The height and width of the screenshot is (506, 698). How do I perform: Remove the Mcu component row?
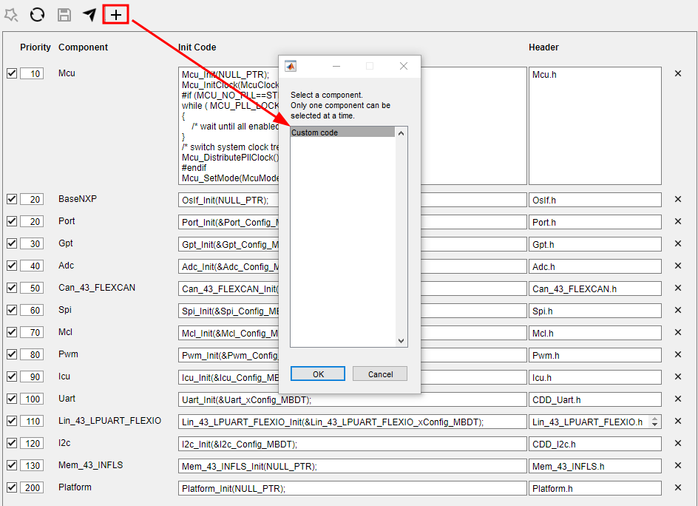pos(678,73)
